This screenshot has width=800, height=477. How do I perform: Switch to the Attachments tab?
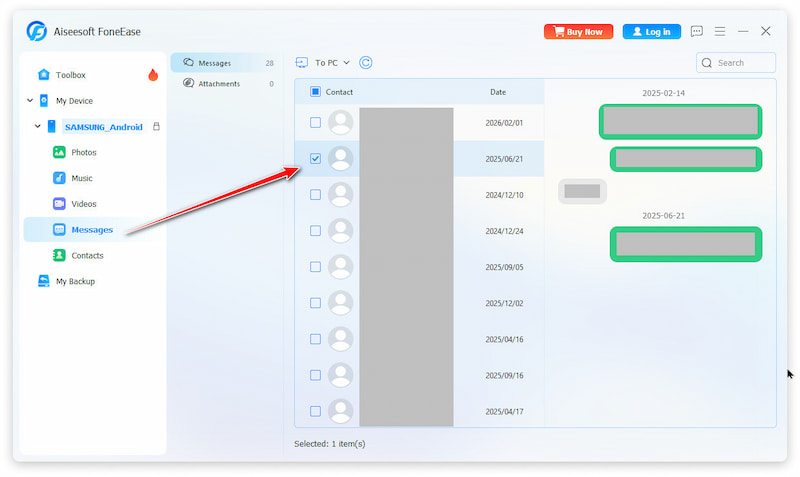tap(219, 84)
